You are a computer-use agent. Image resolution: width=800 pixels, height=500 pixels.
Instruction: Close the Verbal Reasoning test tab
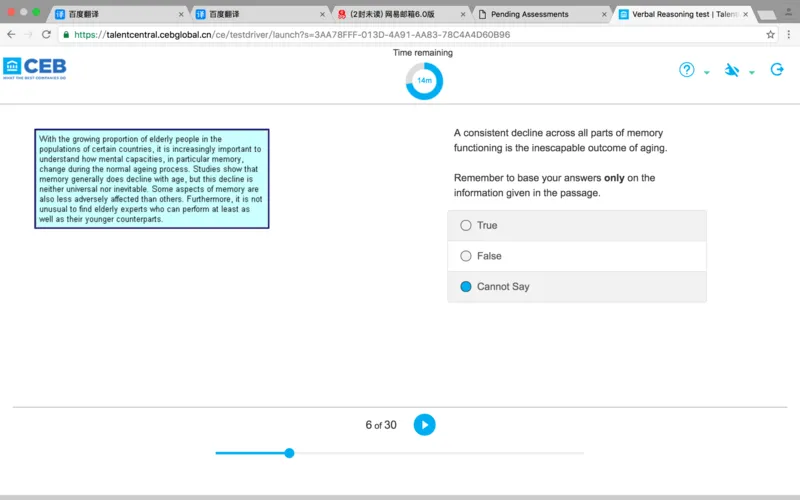[743, 14]
